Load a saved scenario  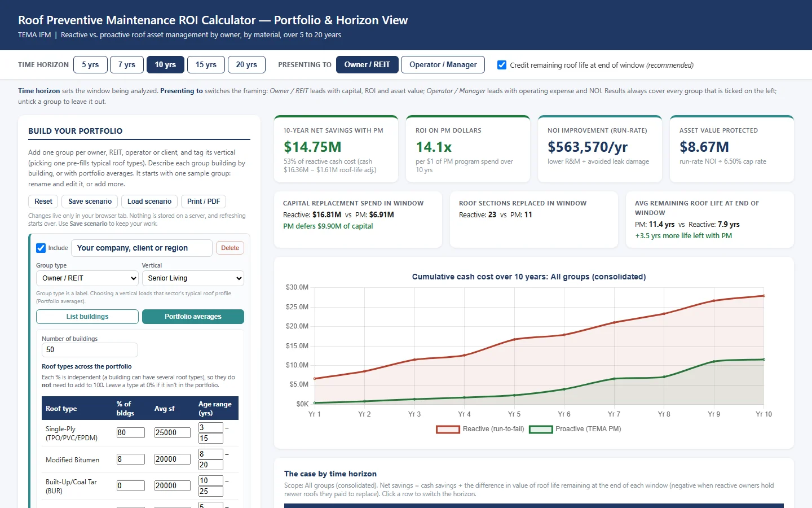coord(149,202)
